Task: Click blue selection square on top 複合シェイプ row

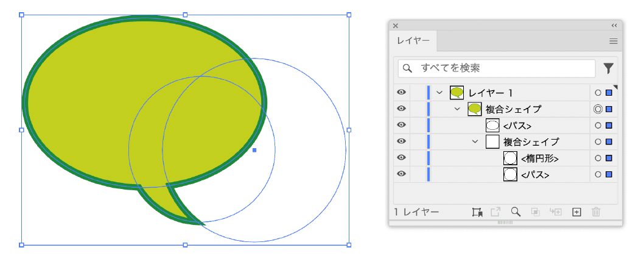Action: pyautogui.click(x=609, y=109)
